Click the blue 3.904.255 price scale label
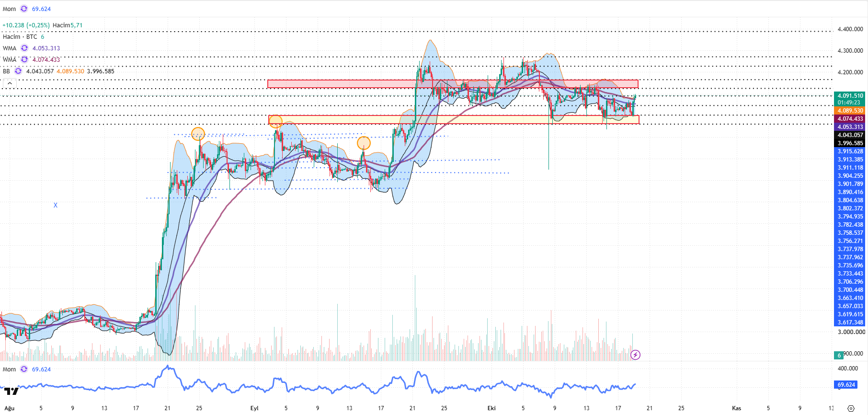868x415 pixels. (x=849, y=175)
